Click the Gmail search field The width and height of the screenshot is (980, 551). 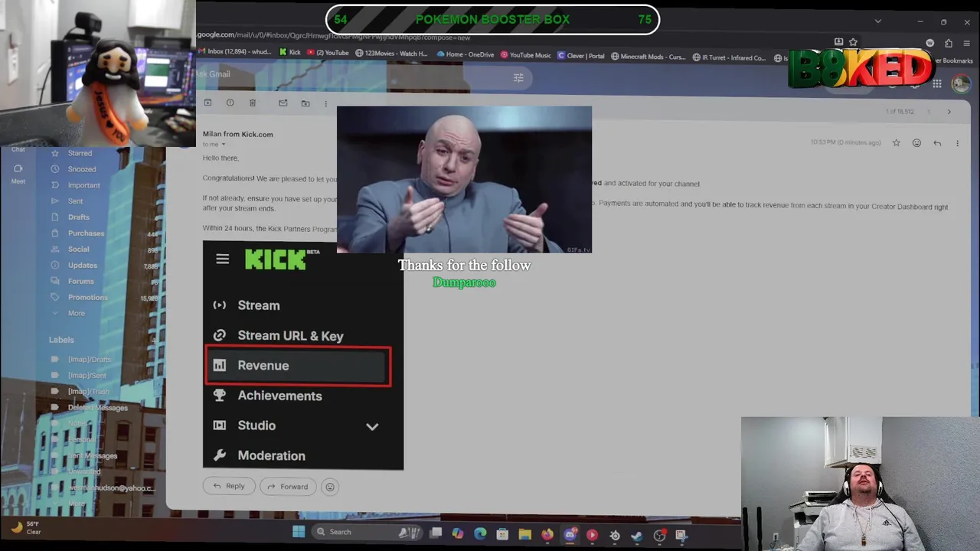point(360,77)
